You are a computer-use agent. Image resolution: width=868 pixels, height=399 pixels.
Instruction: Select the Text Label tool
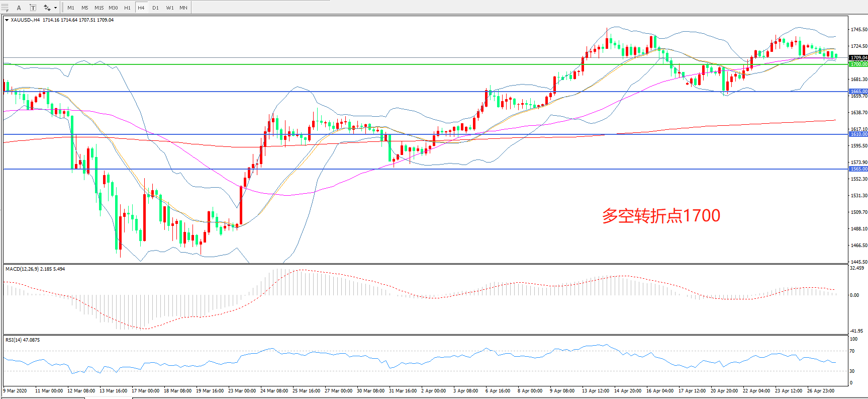click(x=33, y=8)
